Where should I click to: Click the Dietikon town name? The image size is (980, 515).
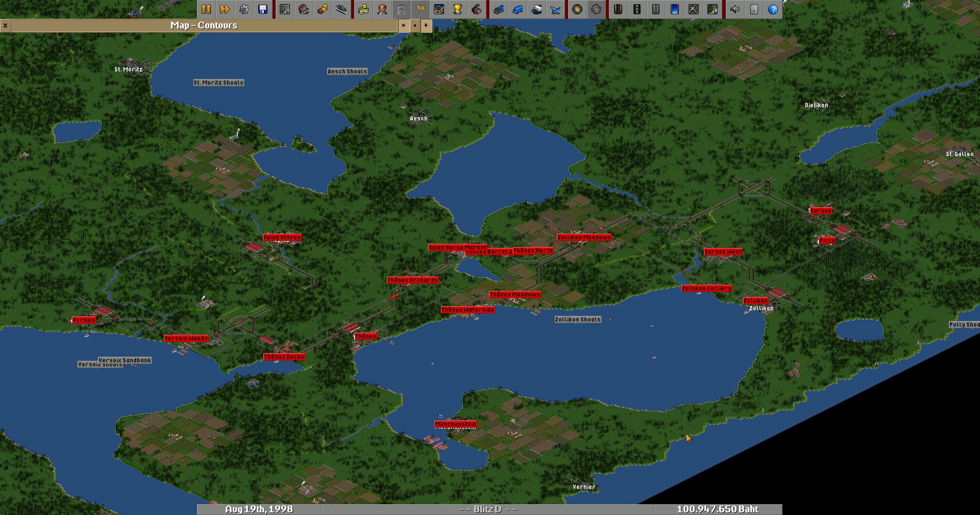click(x=816, y=105)
